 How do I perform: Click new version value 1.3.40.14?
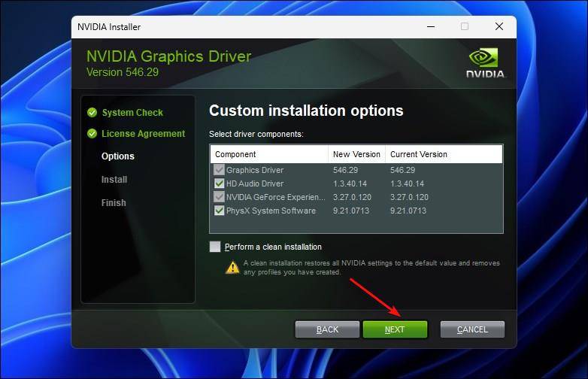350,183
